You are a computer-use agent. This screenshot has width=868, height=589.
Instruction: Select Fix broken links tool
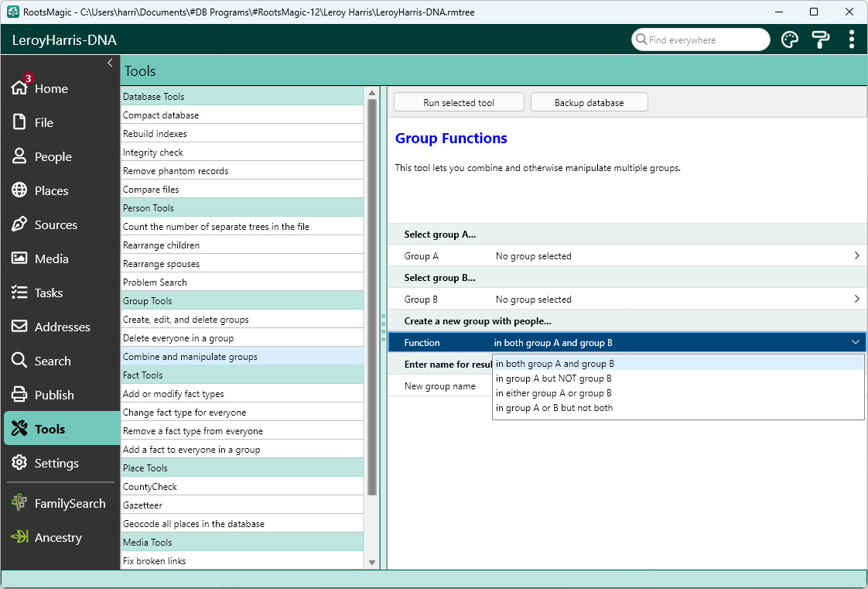242,561
